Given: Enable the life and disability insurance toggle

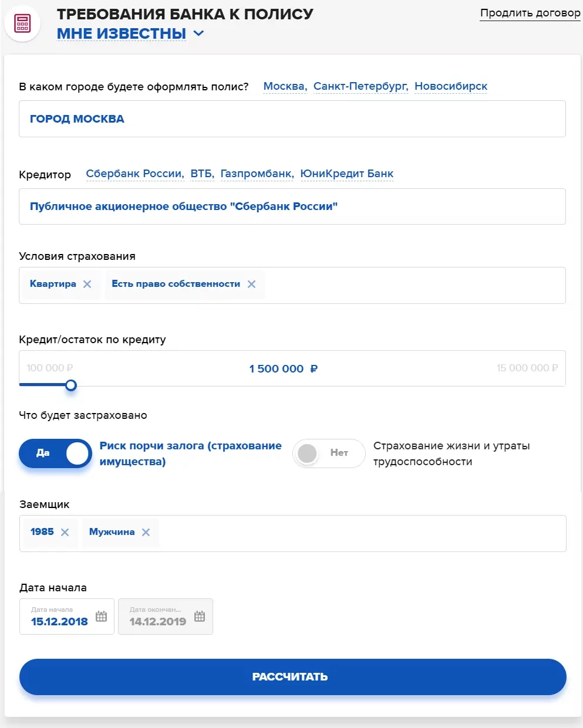Looking at the screenshot, I should (x=329, y=453).
